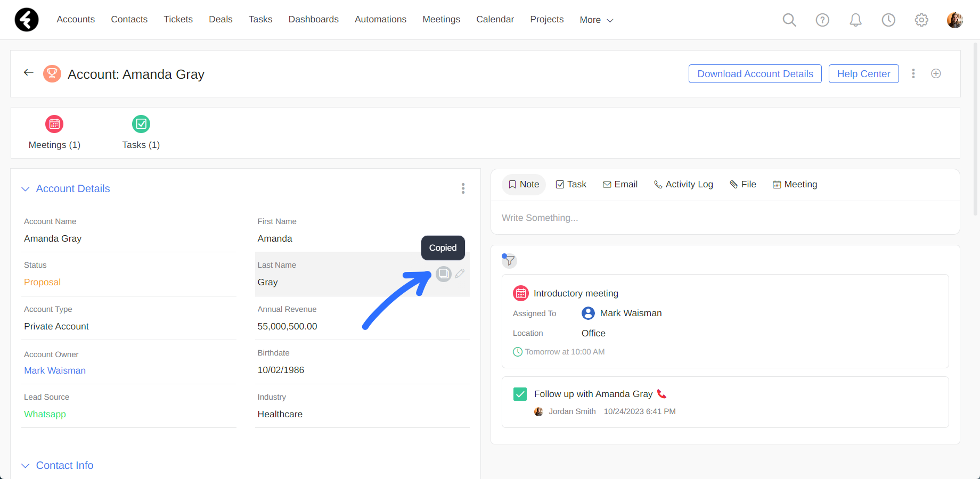Switch to the Meeting tab
Screen dimensions: 980x479
795,184
